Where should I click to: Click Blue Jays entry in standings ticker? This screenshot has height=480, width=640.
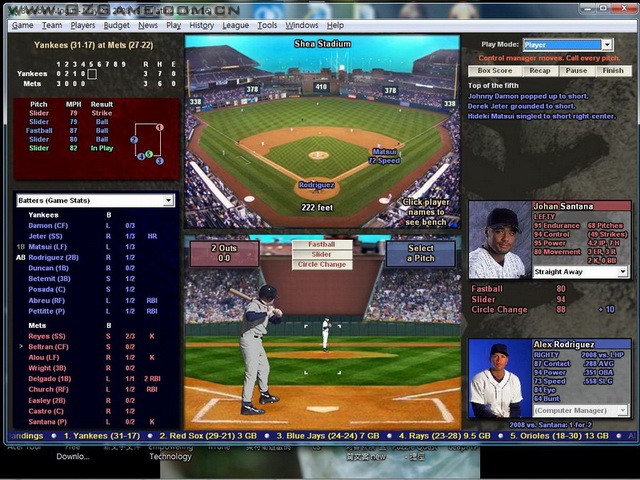327,436
